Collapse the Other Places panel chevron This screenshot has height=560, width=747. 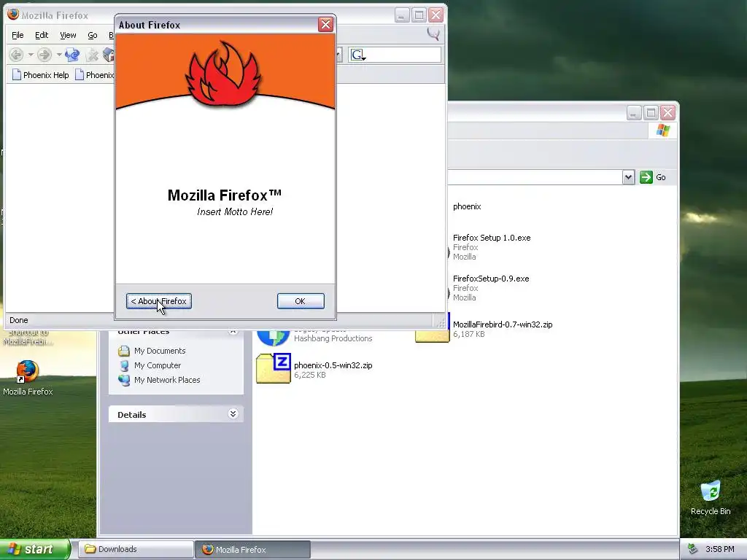click(233, 332)
